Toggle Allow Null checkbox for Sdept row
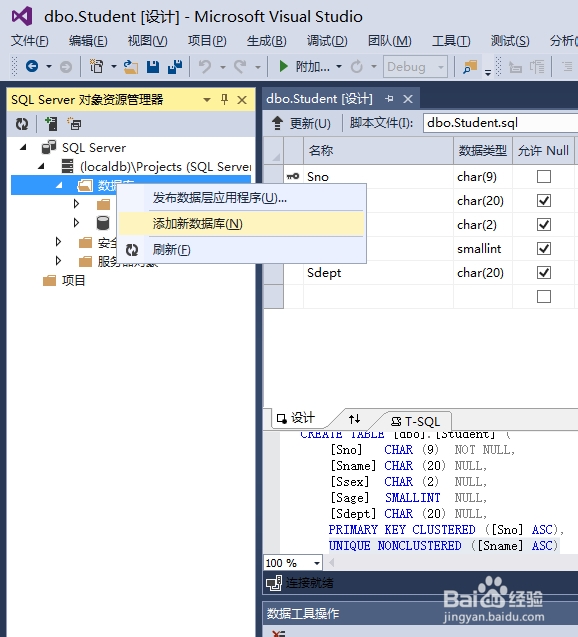Image resolution: width=578 pixels, height=637 pixels. coord(544,273)
